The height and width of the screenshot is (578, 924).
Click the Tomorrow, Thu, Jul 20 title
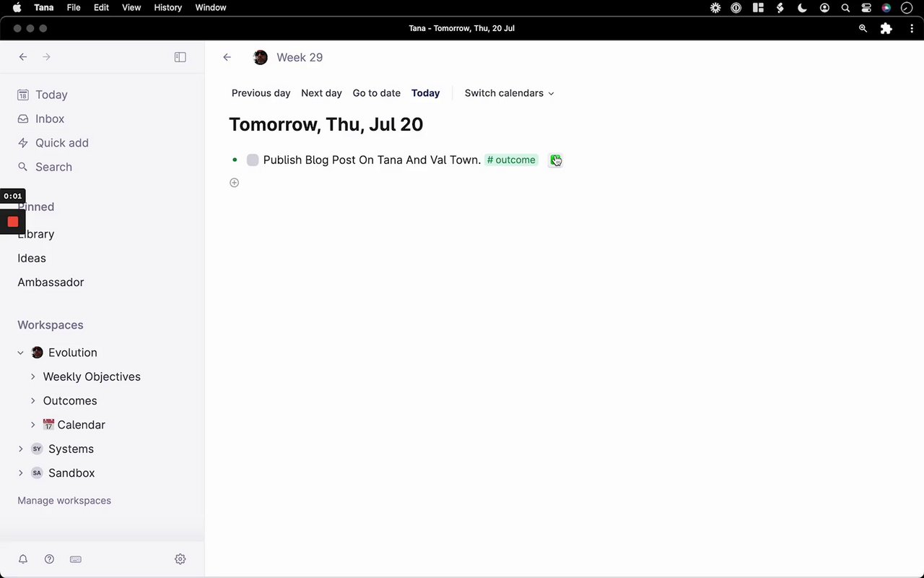pyautogui.click(x=326, y=124)
